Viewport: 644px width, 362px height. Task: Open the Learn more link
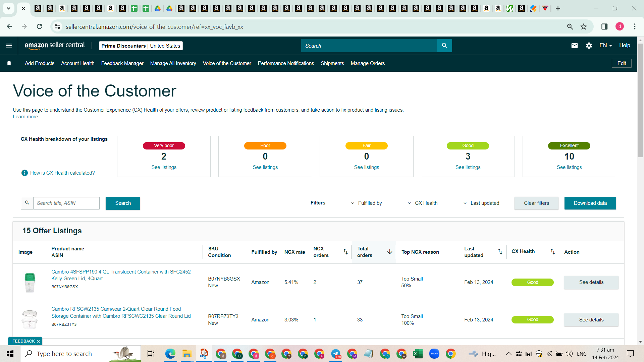click(x=25, y=117)
